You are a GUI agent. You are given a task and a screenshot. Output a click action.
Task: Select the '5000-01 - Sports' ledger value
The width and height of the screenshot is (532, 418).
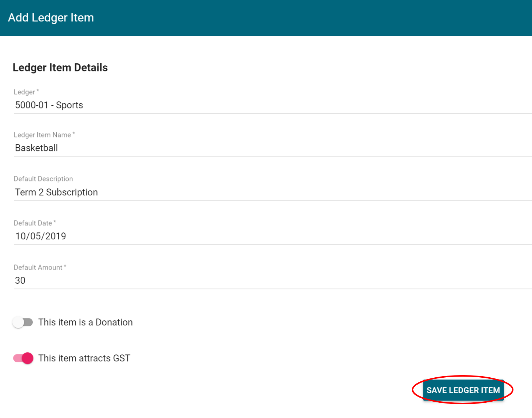(49, 105)
